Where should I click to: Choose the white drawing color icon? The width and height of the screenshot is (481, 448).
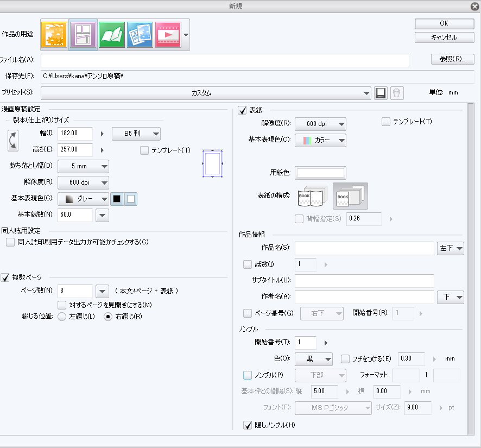(x=131, y=199)
